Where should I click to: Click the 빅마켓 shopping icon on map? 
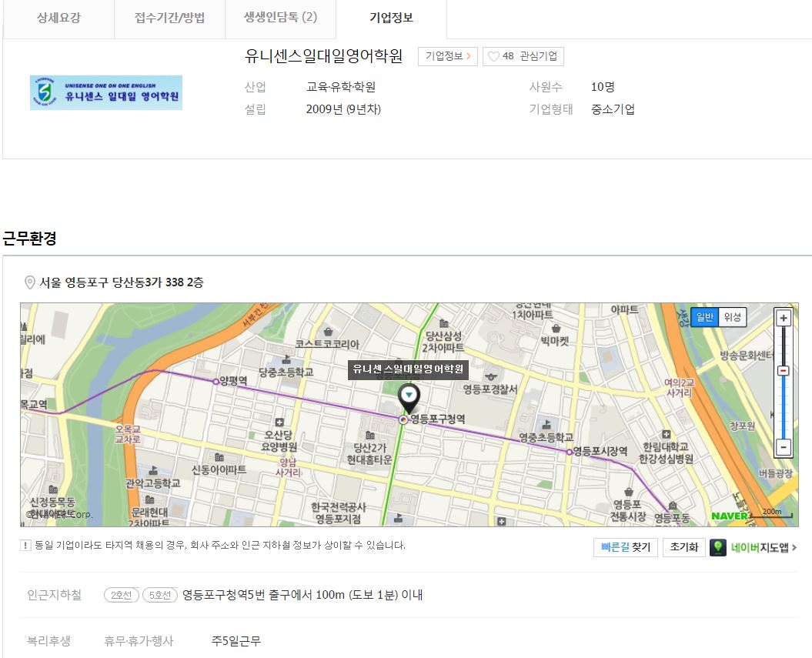point(556,329)
